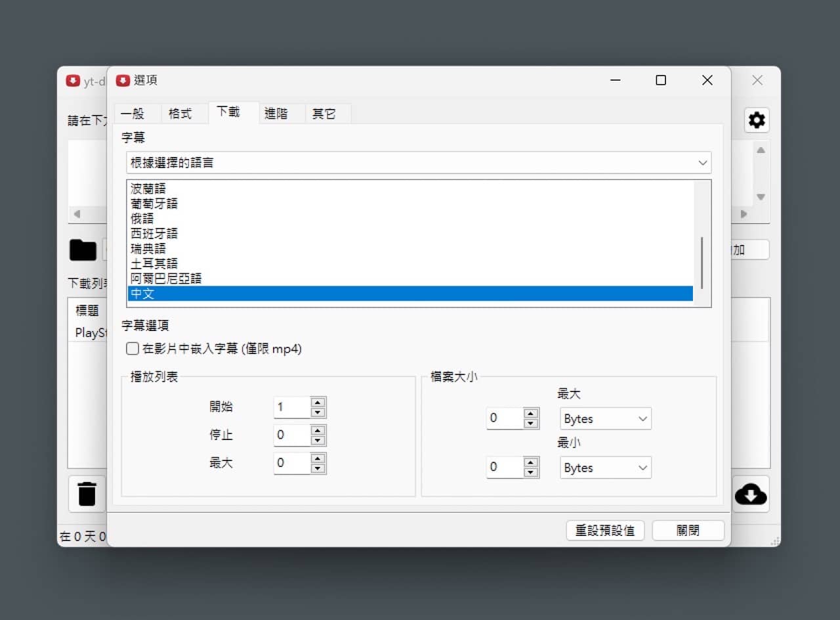Click the 最大 file size number field
The image size is (840, 620).
tap(505, 418)
